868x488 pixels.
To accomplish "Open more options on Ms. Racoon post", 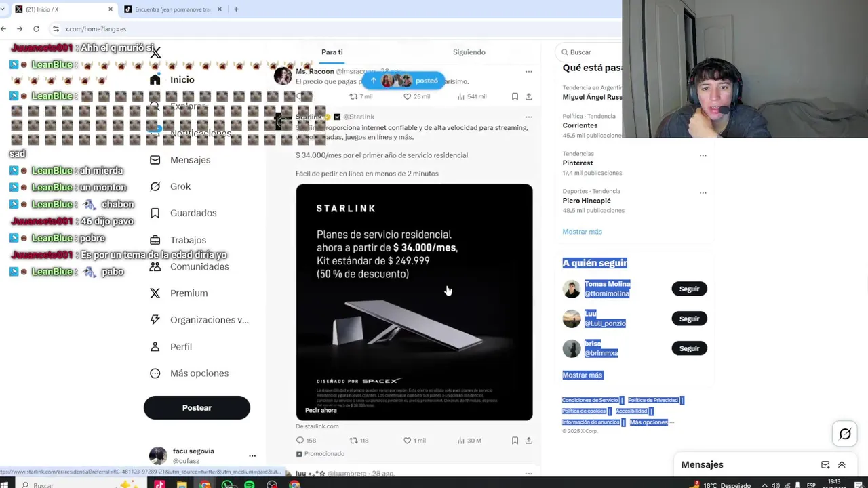I will pos(529,71).
